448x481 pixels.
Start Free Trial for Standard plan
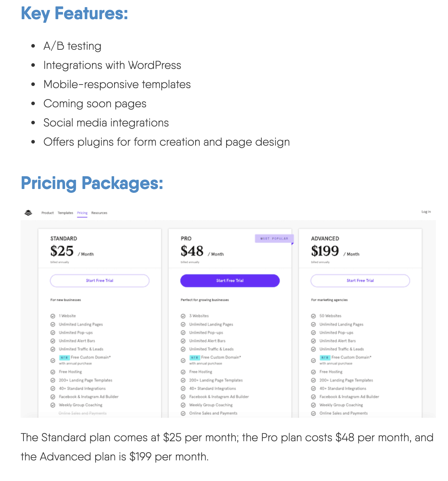[x=100, y=281]
